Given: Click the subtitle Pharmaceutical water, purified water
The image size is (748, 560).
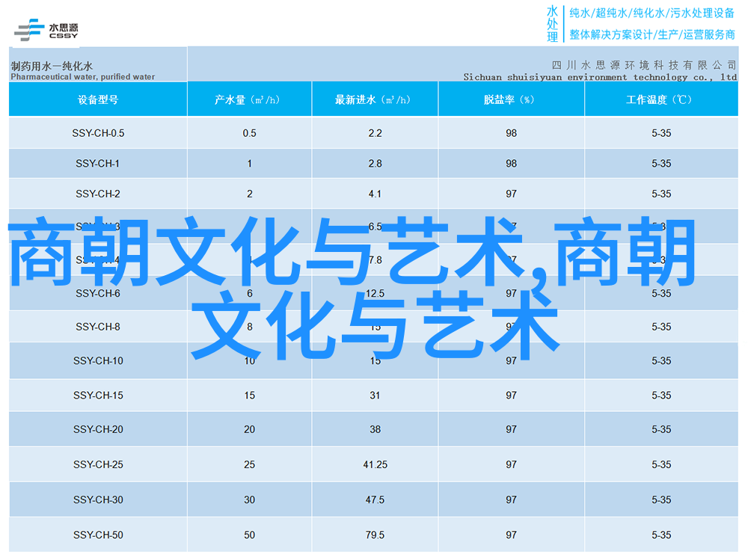Looking at the screenshot, I should click(82, 77).
